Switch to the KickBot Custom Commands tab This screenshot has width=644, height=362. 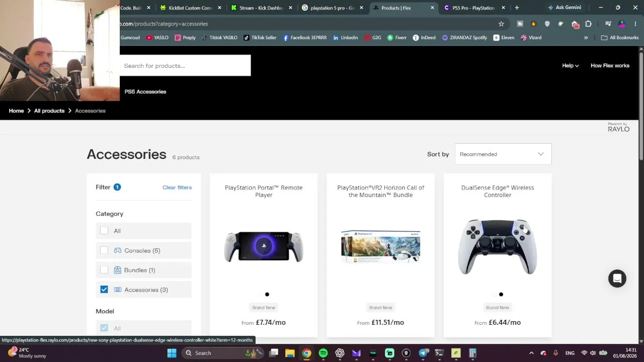(x=191, y=8)
